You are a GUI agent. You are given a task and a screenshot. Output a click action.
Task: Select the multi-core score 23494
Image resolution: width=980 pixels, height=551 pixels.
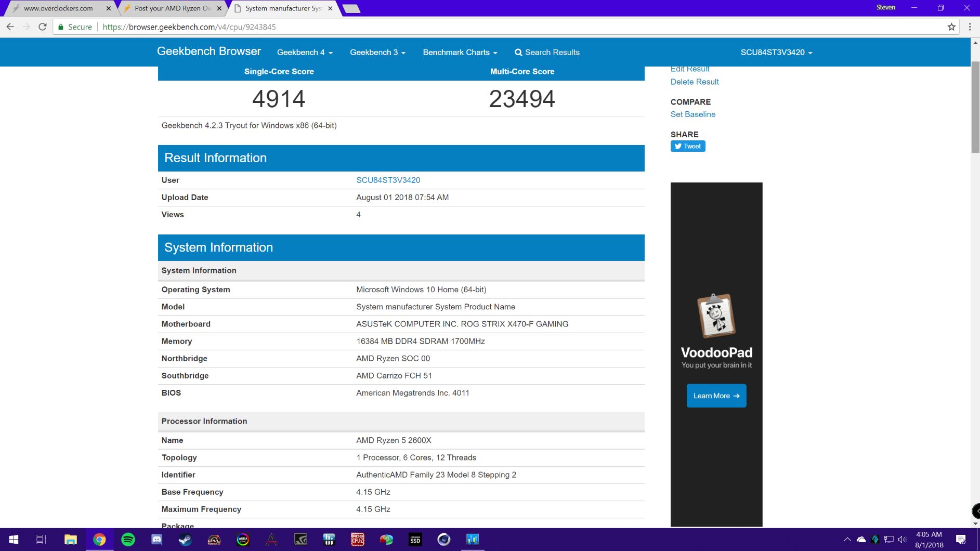pos(522,99)
